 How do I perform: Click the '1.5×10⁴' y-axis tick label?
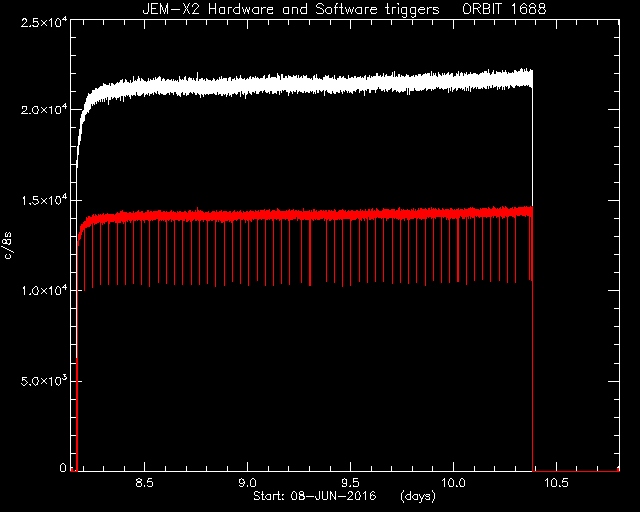click(44, 200)
